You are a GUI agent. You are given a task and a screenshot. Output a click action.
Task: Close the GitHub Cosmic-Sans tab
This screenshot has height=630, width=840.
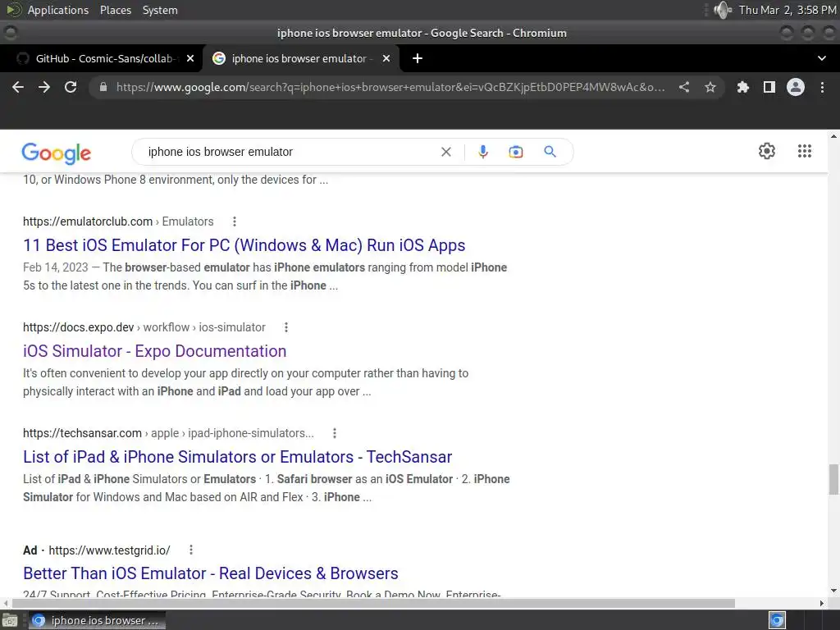(190, 58)
